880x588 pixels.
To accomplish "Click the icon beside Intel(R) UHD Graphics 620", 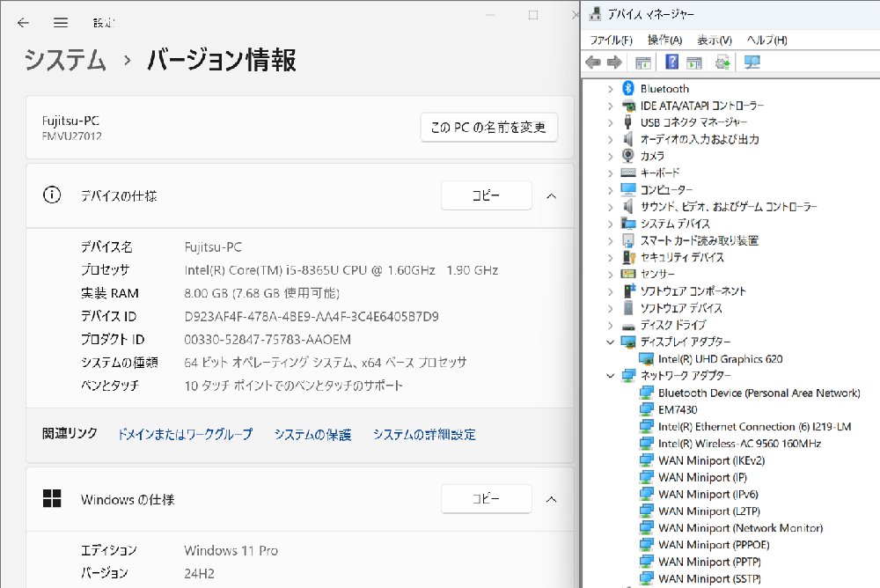I will tap(647, 358).
